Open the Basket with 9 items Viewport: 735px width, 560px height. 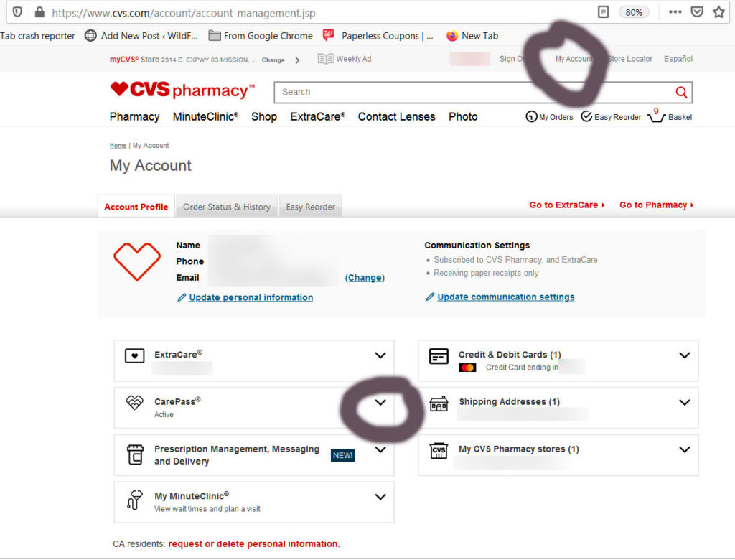pos(670,116)
